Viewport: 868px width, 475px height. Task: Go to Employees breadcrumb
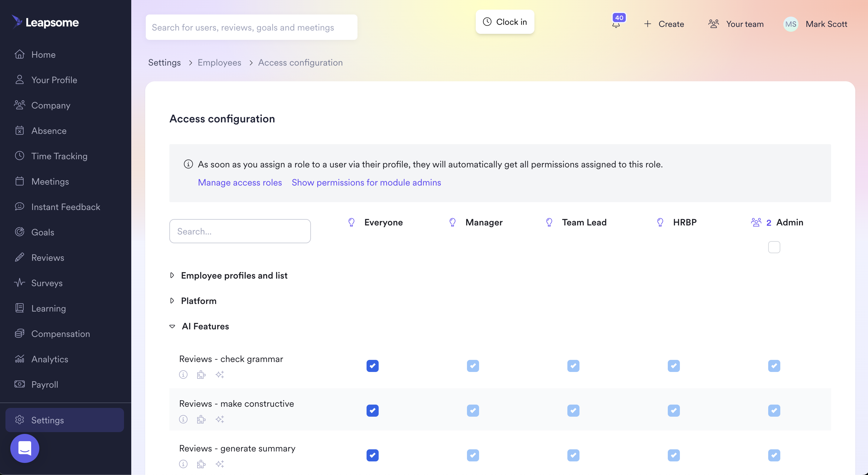[x=219, y=62]
